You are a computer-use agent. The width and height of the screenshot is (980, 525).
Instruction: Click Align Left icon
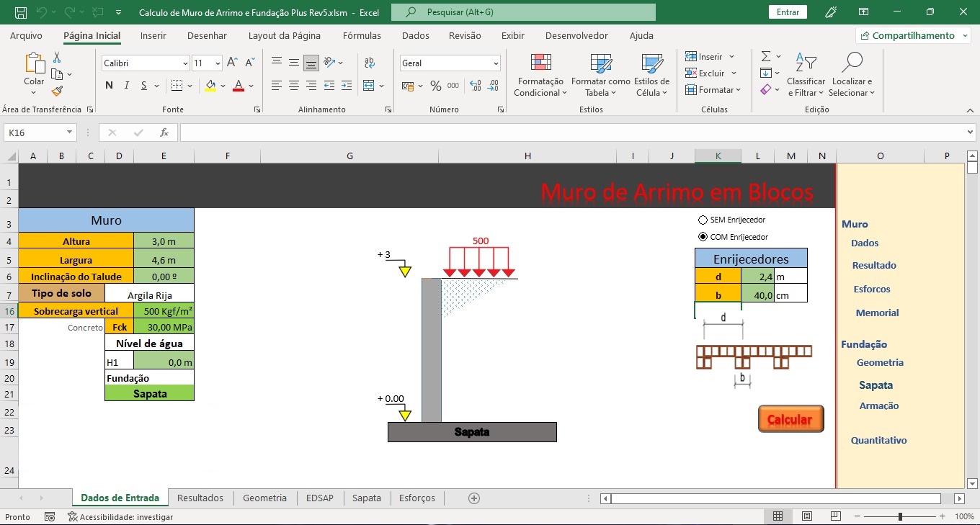(277, 86)
